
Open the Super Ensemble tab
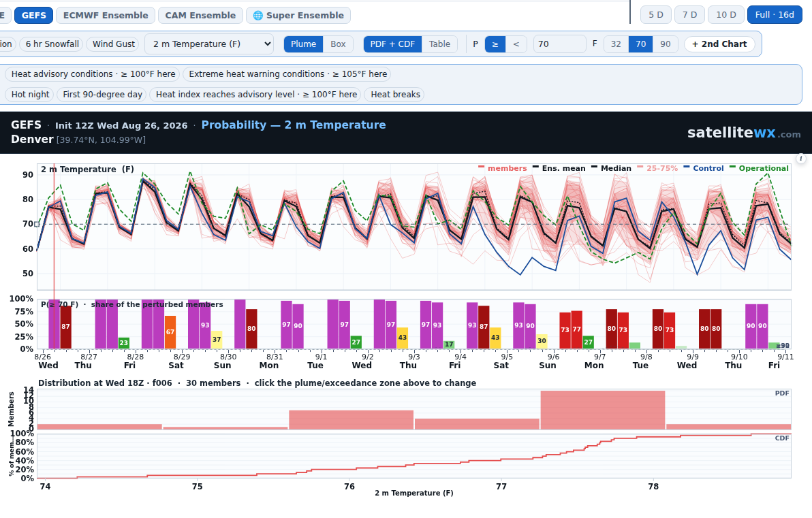[298, 15]
